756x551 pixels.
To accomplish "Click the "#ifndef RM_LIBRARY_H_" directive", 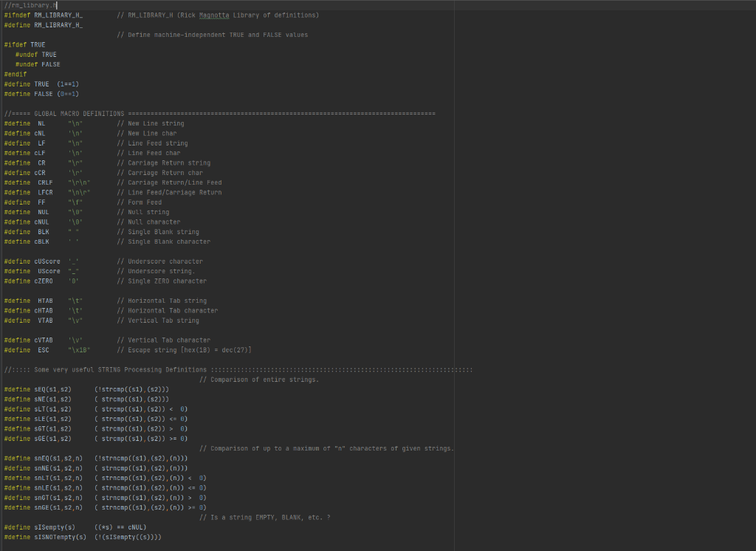I will [44, 16].
